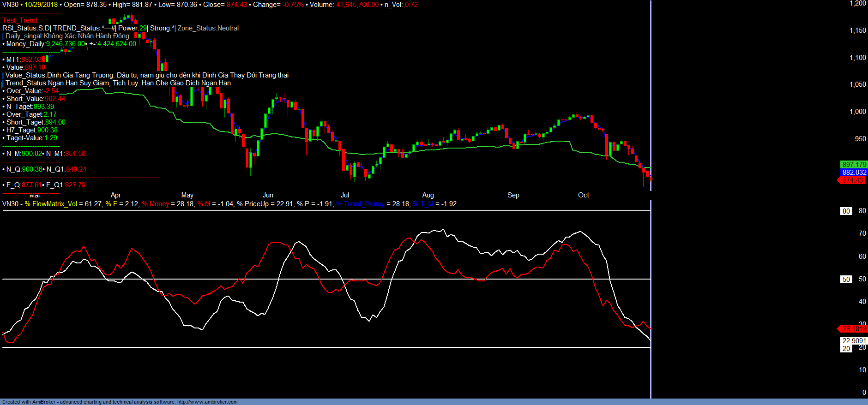Select the boxed 50 level label

click(x=846, y=280)
